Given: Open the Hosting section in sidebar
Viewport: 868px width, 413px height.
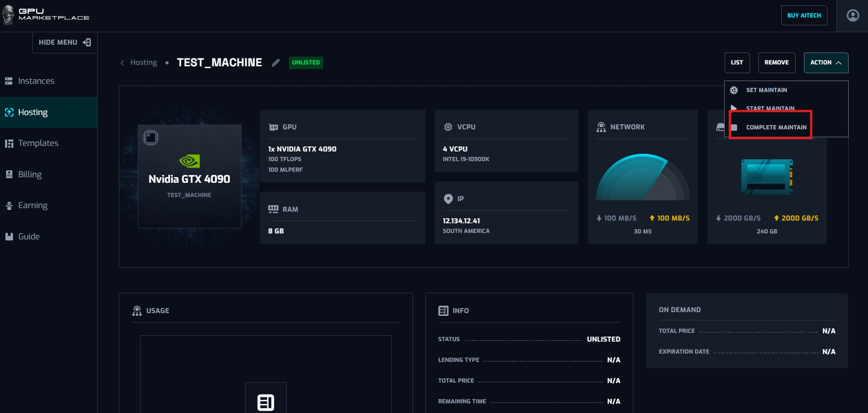Looking at the screenshot, I should pyautogui.click(x=33, y=112).
